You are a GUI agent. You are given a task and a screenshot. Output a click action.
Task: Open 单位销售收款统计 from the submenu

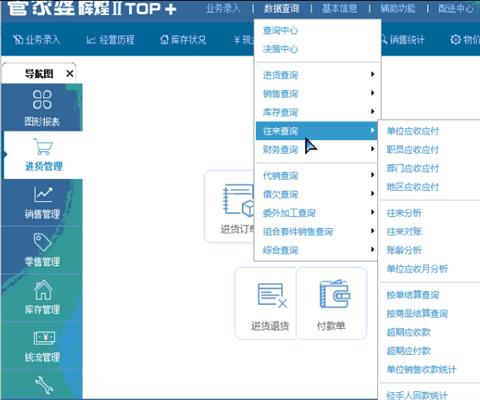tap(421, 369)
